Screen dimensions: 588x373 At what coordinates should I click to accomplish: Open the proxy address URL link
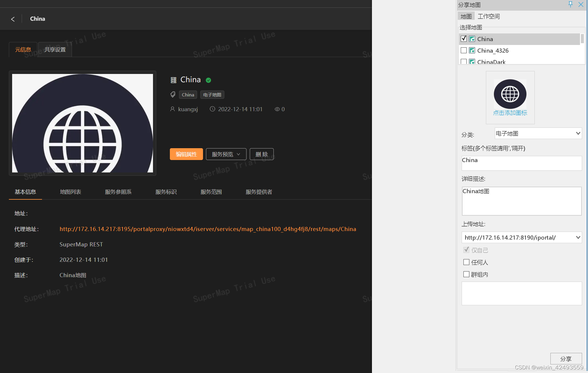point(208,229)
